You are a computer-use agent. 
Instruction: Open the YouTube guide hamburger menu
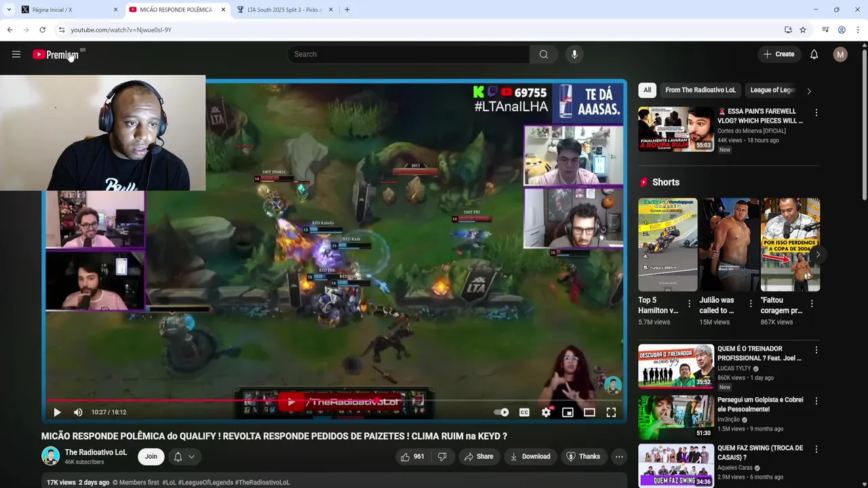[16, 54]
